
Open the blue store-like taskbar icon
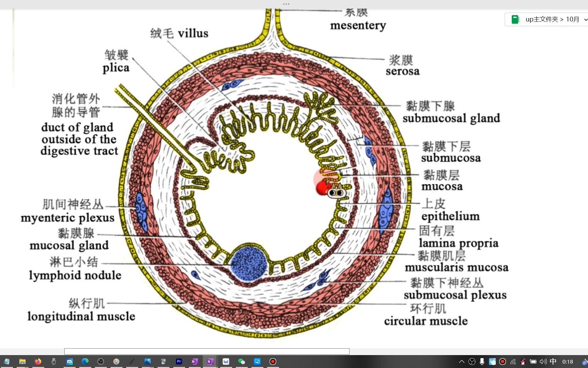[69, 362]
